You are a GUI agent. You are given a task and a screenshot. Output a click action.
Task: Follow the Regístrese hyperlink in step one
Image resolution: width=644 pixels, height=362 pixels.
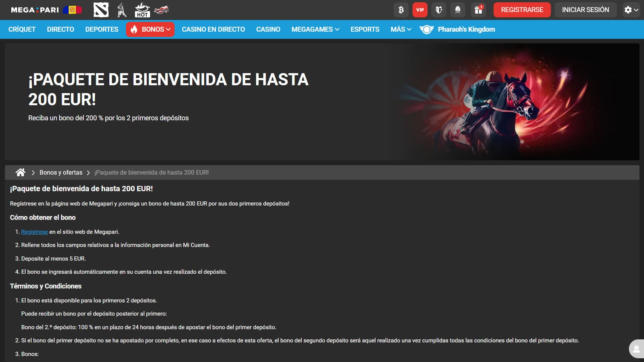(x=34, y=232)
